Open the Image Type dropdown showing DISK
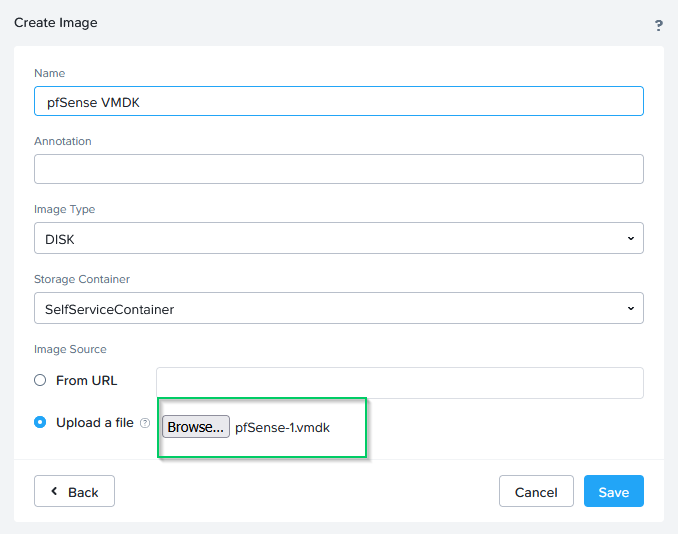This screenshot has width=678, height=534. click(x=338, y=238)
